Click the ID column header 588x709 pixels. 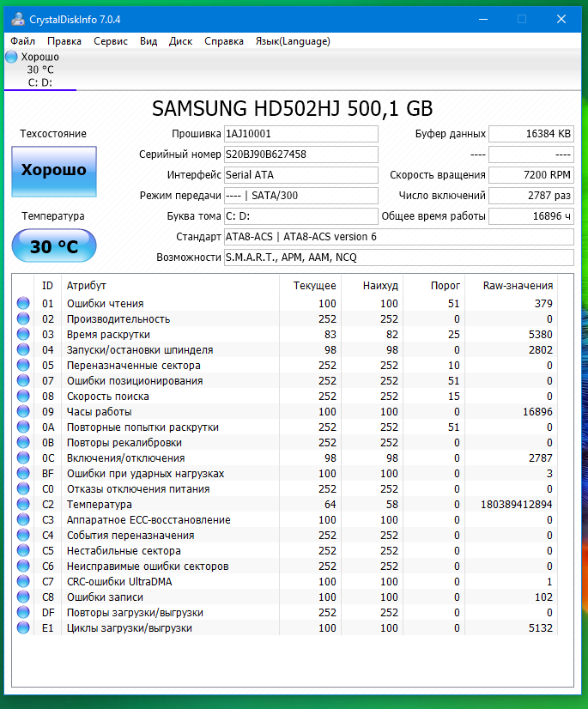[47, 285]
